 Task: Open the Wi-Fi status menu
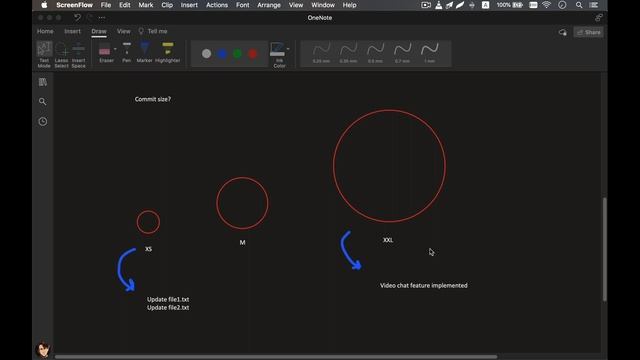(547, 5)
